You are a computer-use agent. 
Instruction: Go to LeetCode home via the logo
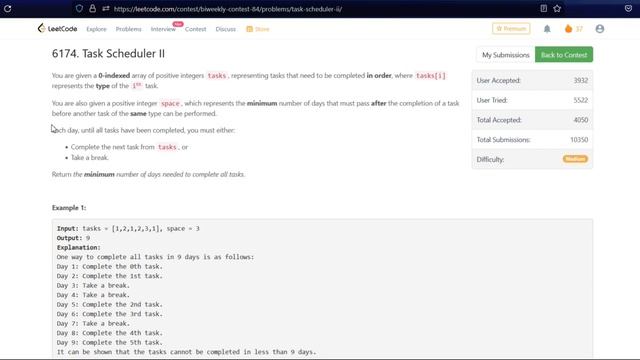click(x=58, y=29)
